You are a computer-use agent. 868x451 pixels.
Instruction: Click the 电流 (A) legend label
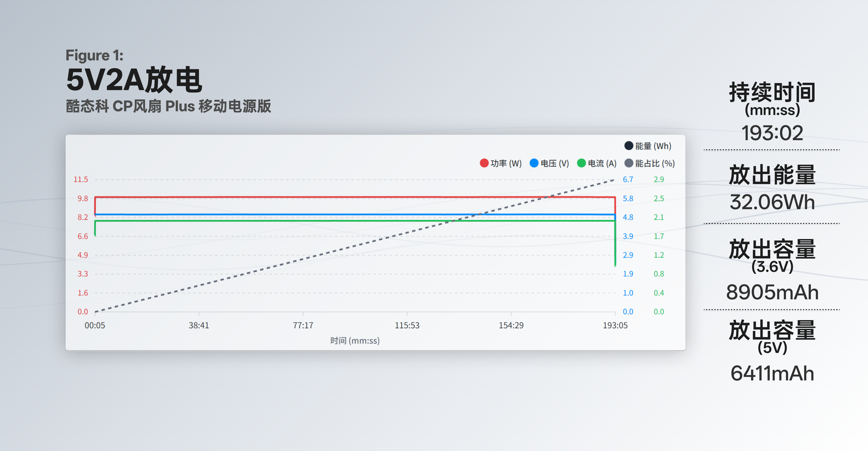(602, 163)
